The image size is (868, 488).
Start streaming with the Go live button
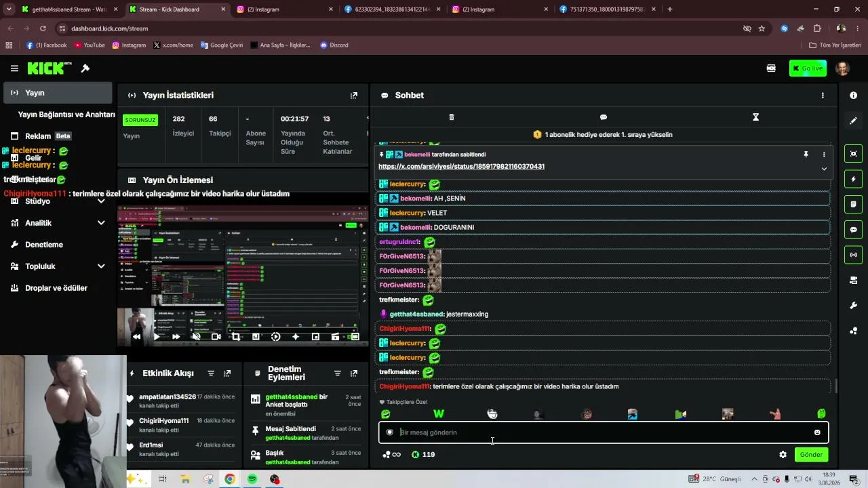click(808, 68)
